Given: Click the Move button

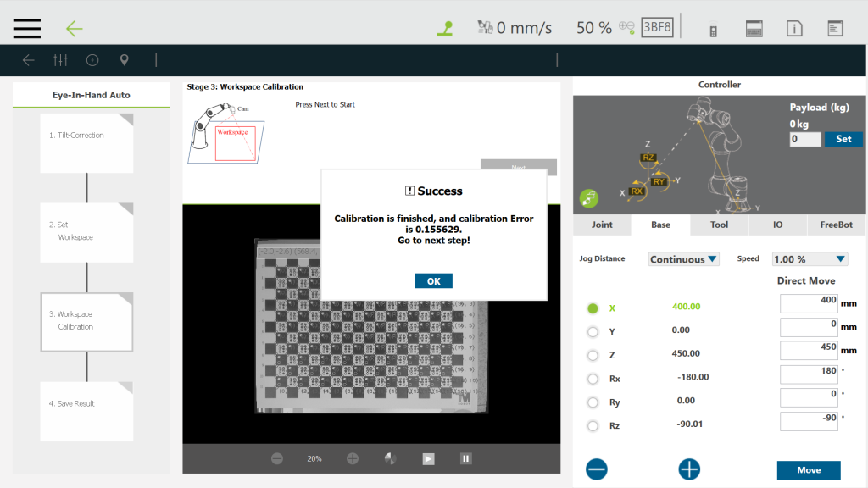Looking at the screenshot, I should point(808,470).
